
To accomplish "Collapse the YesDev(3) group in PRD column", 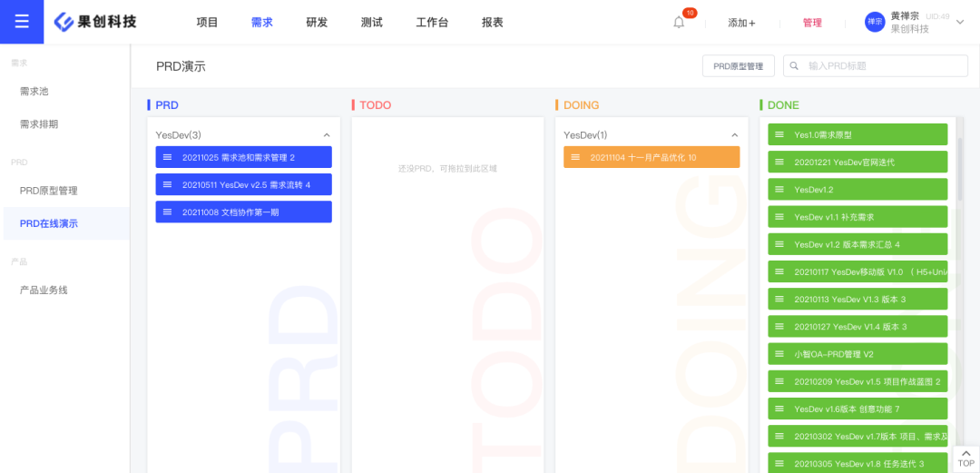I will pos(327,135).
